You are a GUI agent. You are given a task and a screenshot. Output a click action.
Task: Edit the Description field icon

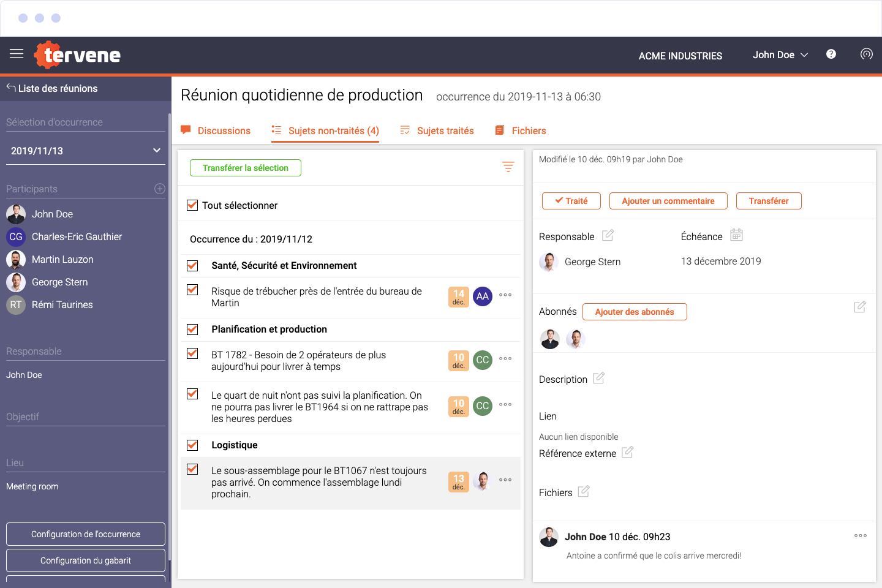tap(598, 378)
